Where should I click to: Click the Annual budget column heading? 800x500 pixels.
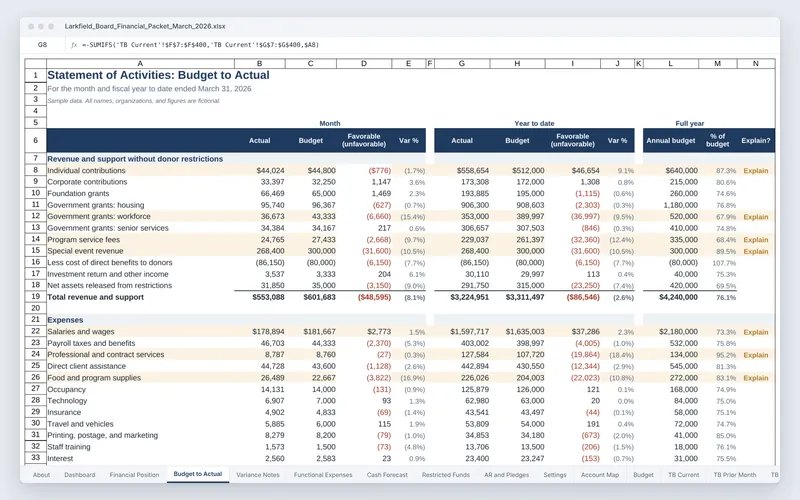click(670, 140)
